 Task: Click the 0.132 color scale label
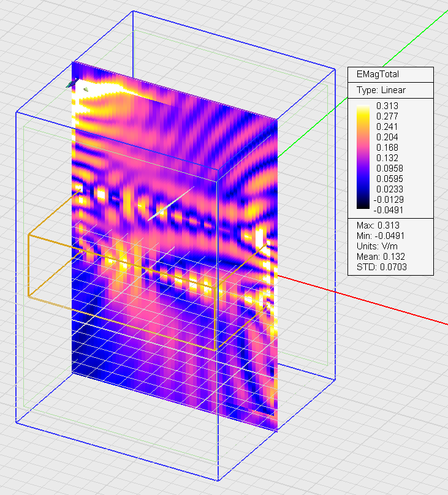coord(387,158)
